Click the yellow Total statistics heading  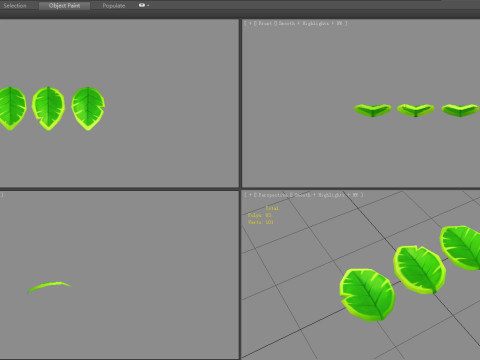click(x=272, y=208)
